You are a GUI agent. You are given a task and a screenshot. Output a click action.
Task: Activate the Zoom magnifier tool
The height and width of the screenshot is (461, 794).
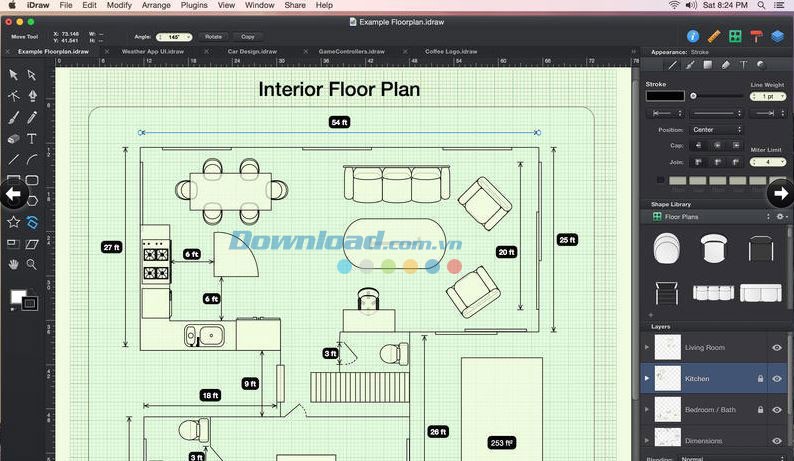[x=32, y=264]
